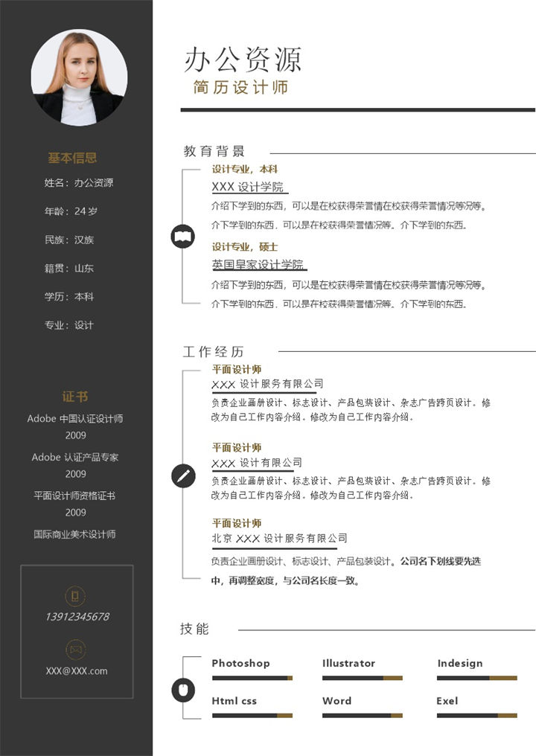Select the title 办公资源

[243, 60]
